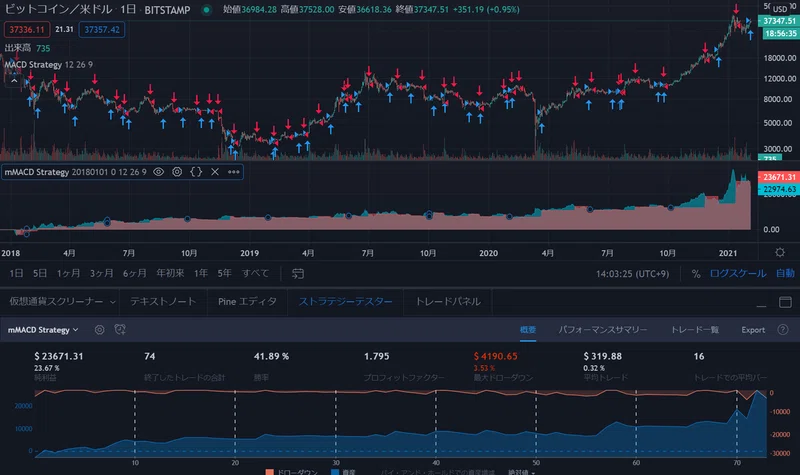Open the ストラテジーテスター tab
Screen dimensions: 800x475
345,302
